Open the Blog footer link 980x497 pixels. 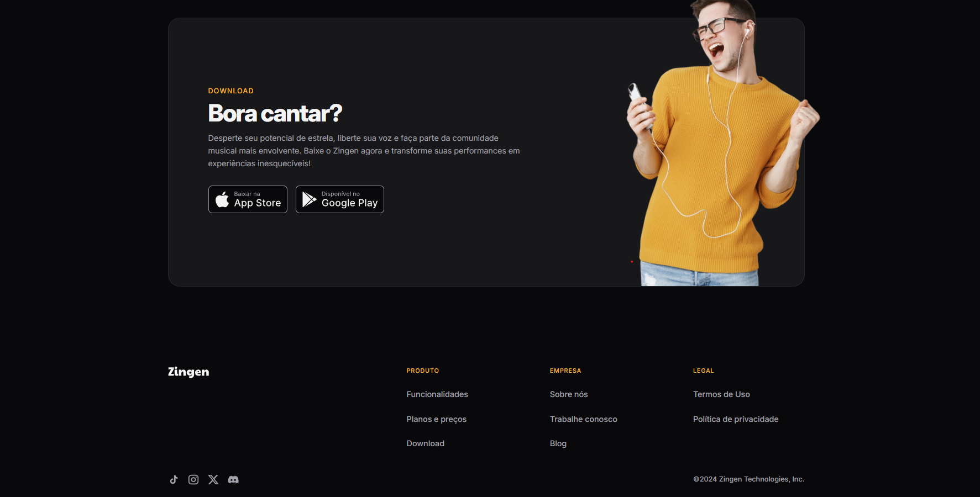pyautogui.click(x=558, y=443)
